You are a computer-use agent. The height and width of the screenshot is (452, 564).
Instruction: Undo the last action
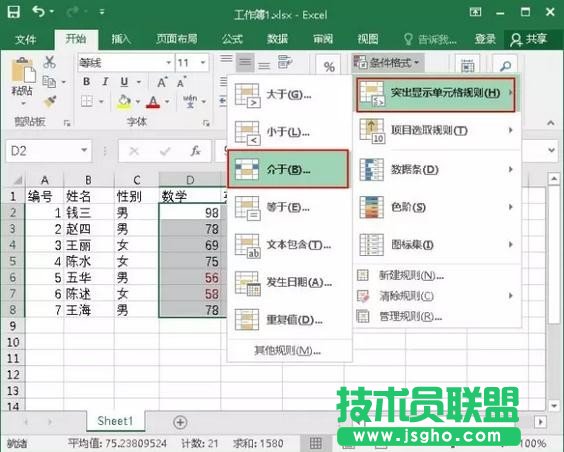(39, 12)
